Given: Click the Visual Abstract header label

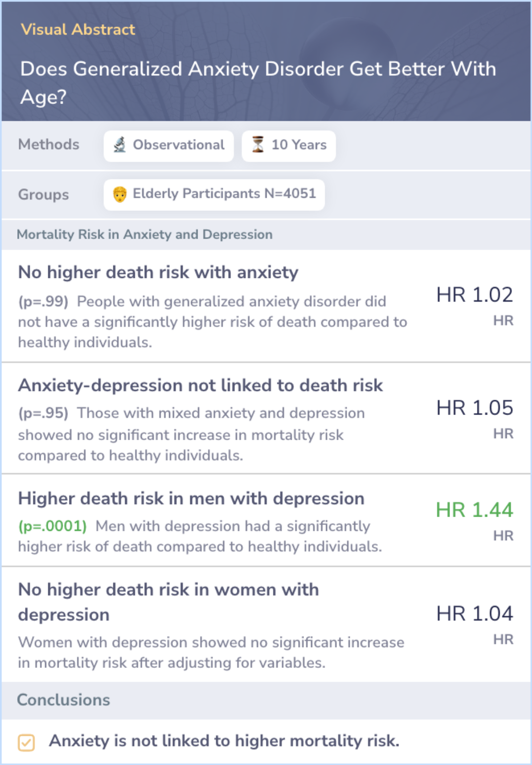Looking at the screenshot, I should click(78, 30).
